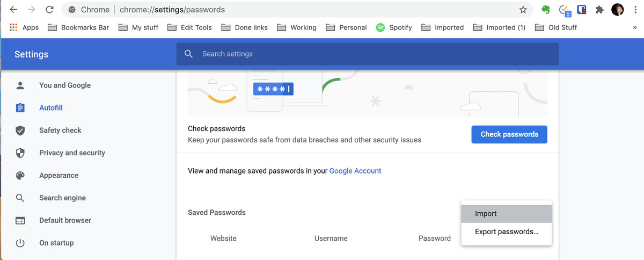Open the Chrome three-dot menu
Viewport: 644px width, 260px height.
(x=635, y=10)
